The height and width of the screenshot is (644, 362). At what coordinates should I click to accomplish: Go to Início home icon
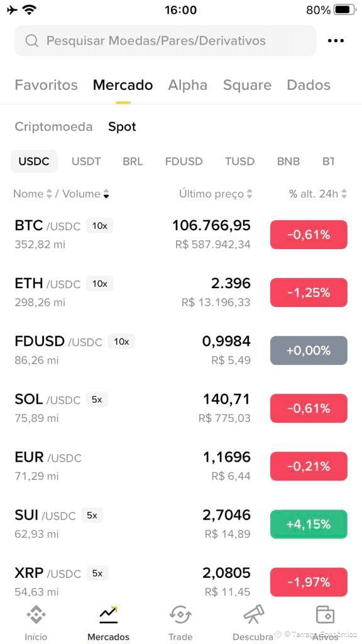click(x=36, y=615)
